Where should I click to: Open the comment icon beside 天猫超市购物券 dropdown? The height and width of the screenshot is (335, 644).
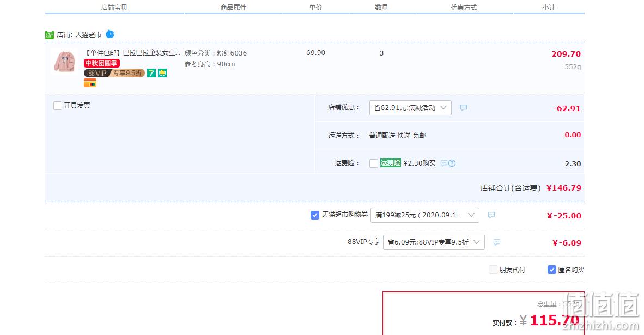[491, 215]
